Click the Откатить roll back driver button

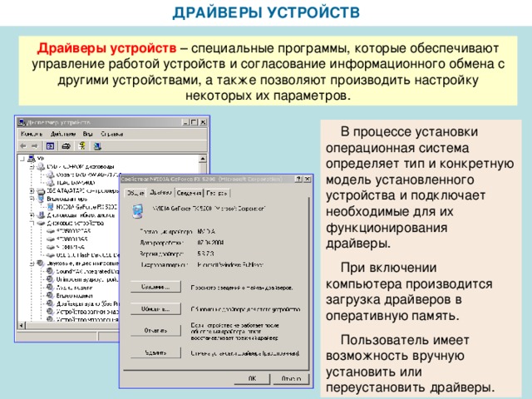point(155,331)
